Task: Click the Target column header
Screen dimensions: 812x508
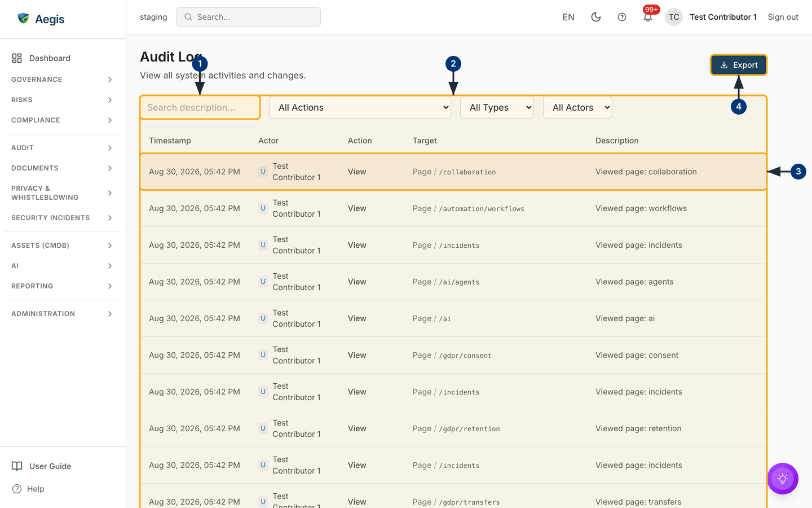Action: tap(425, 141)
